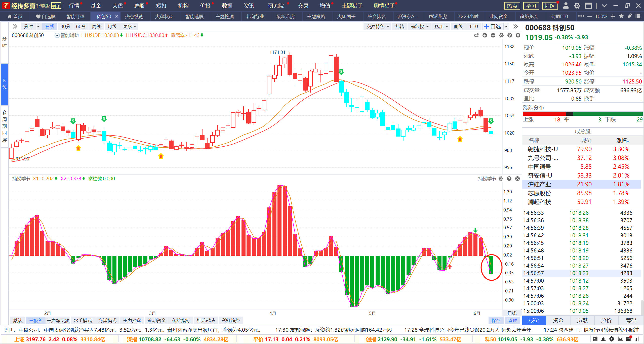Increase zoom with plus beside 100%
The image size is (644, 344).
click(613, 16)
